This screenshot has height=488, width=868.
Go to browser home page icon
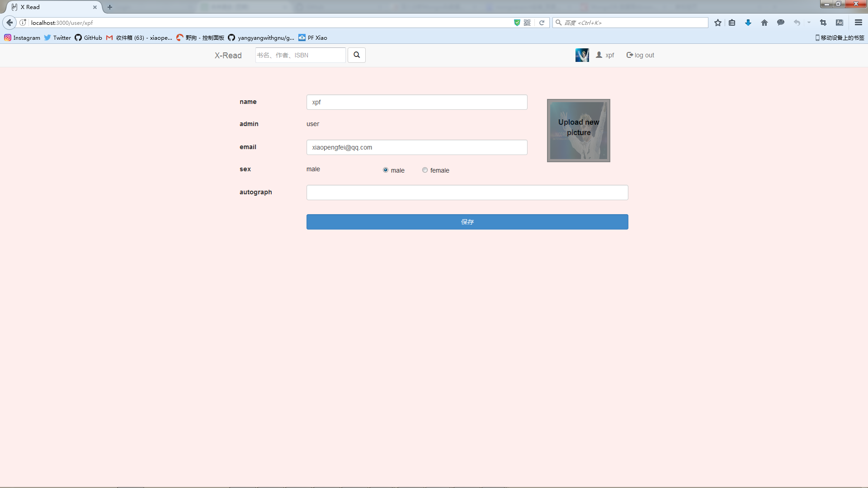coord(764,23)
